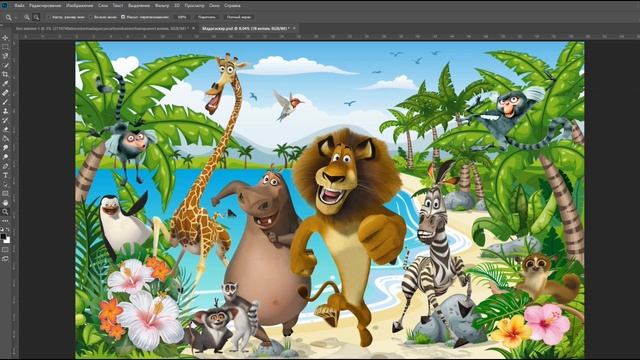
Task: Open the Выделение menu
Action: click(139, 6)
